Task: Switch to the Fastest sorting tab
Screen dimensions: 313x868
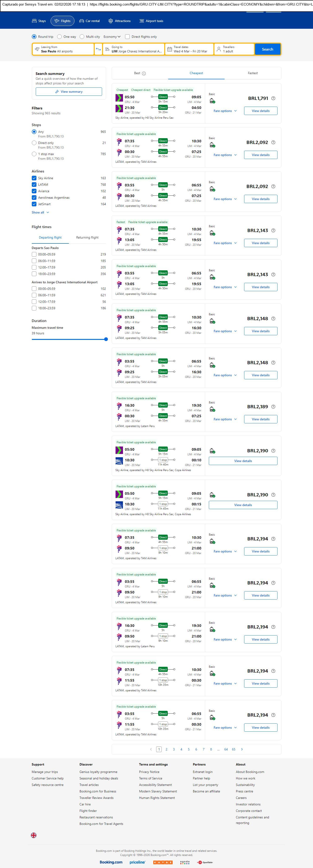Action: tap(253, 73)
